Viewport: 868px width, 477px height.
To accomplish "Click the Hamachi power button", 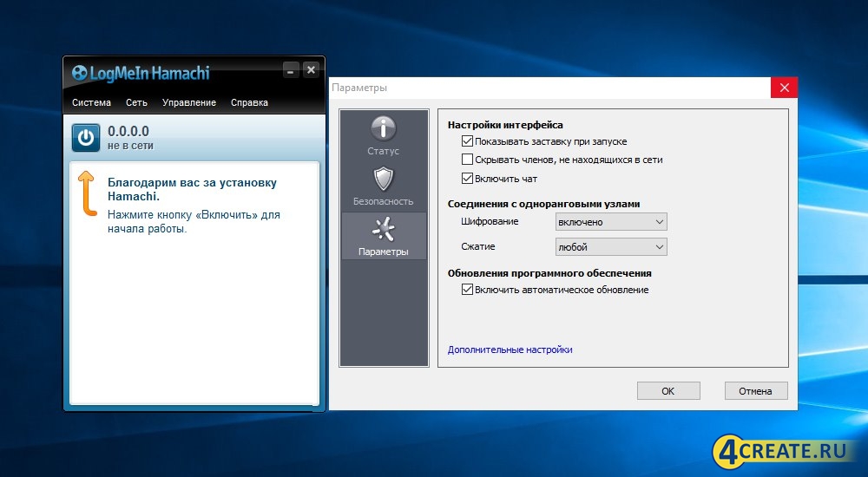I will [86, 138].
